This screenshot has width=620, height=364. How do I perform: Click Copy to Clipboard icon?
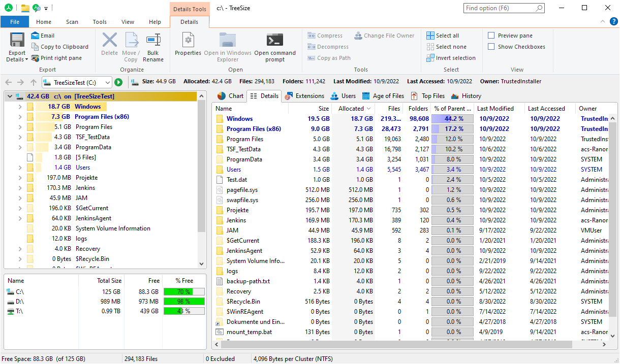(x=35, y=47)
